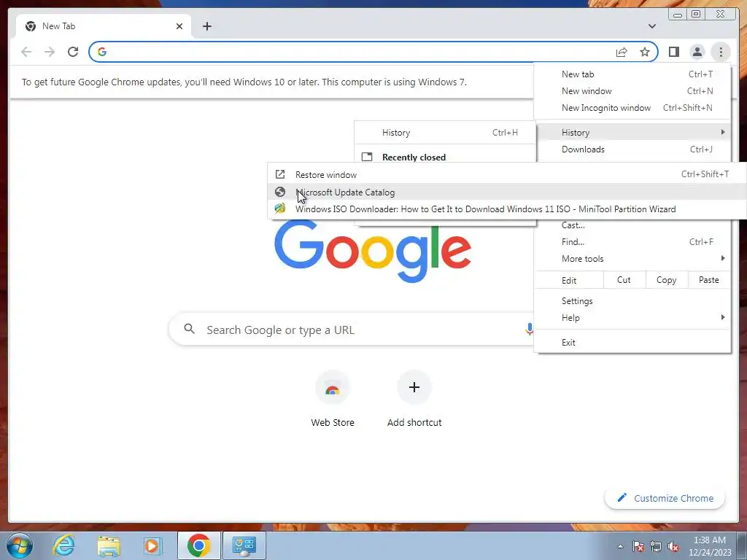Click the voice search microphone icon

click(x=529, y=329)
